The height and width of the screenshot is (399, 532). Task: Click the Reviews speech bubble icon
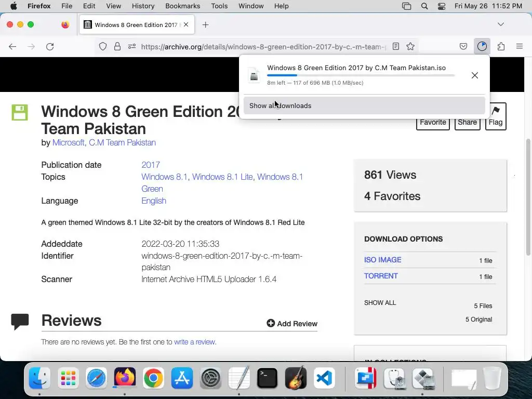point(20,322)
